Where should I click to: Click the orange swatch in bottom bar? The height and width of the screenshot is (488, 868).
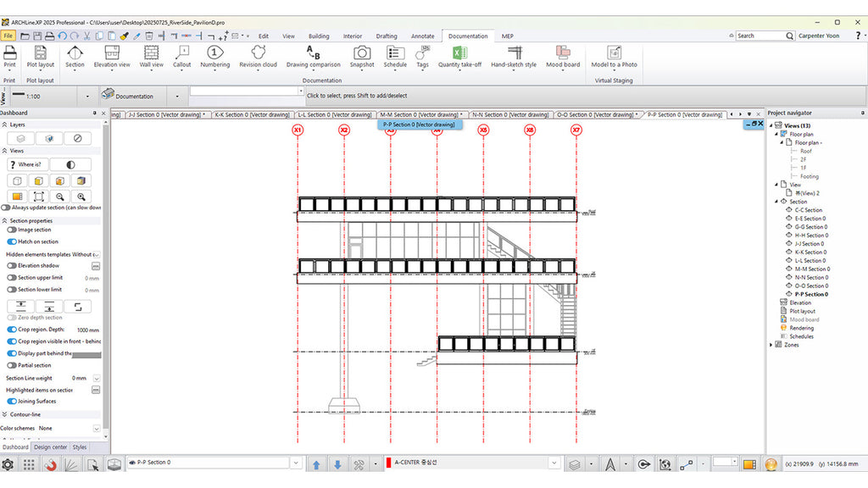click(x=749, y=465)
